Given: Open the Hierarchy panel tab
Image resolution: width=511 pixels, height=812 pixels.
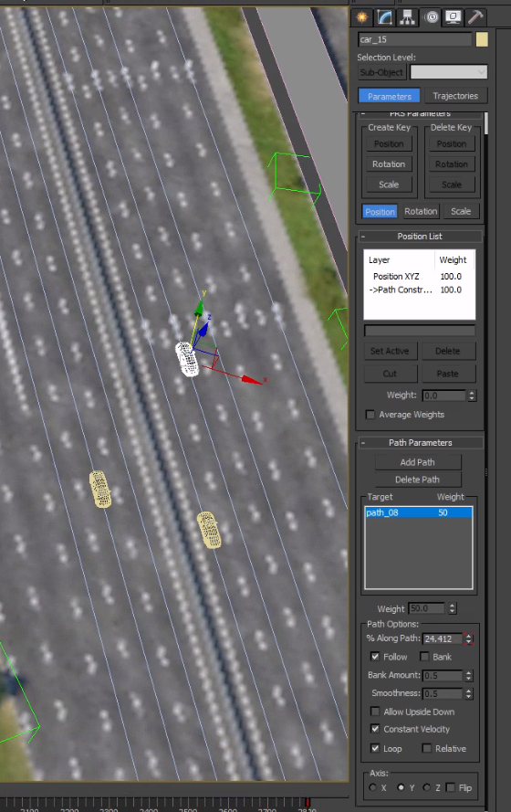Looking at the screenshot, I should click(x=408, y=17).
